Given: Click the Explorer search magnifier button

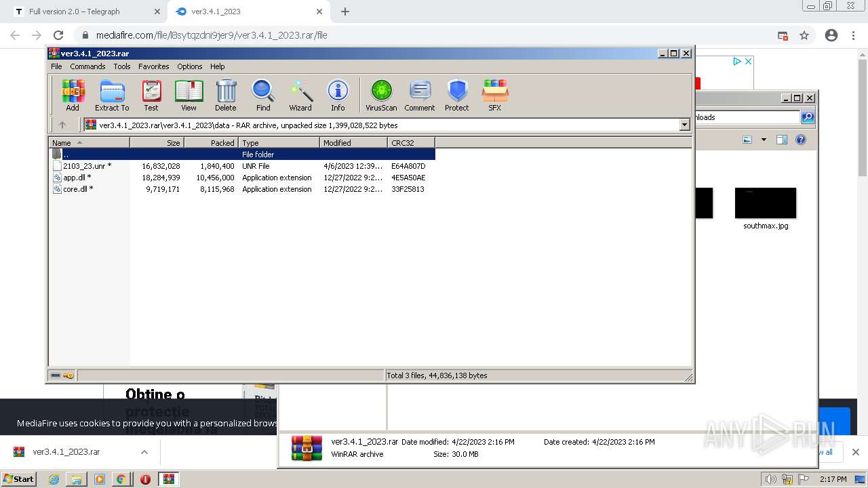Looking at the screenshot, I should pos(808,117).
